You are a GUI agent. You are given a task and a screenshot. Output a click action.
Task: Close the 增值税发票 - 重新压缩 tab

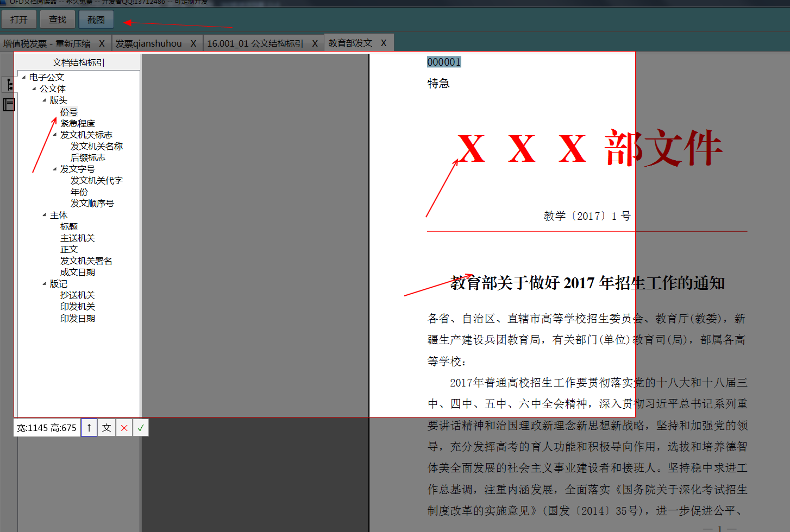(102, 43)
